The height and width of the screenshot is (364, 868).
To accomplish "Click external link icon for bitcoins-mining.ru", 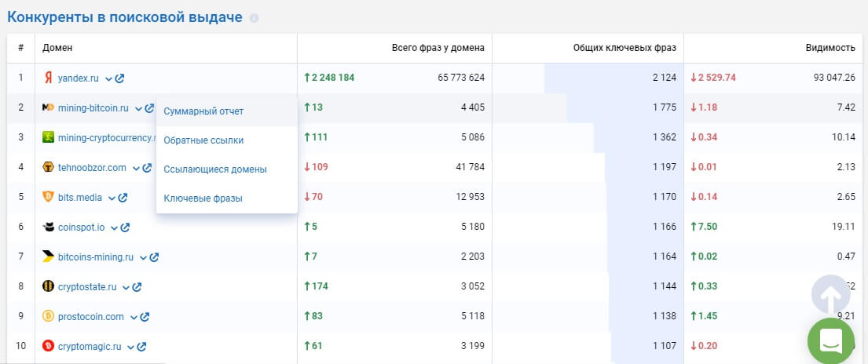I will tap(155, 257).
